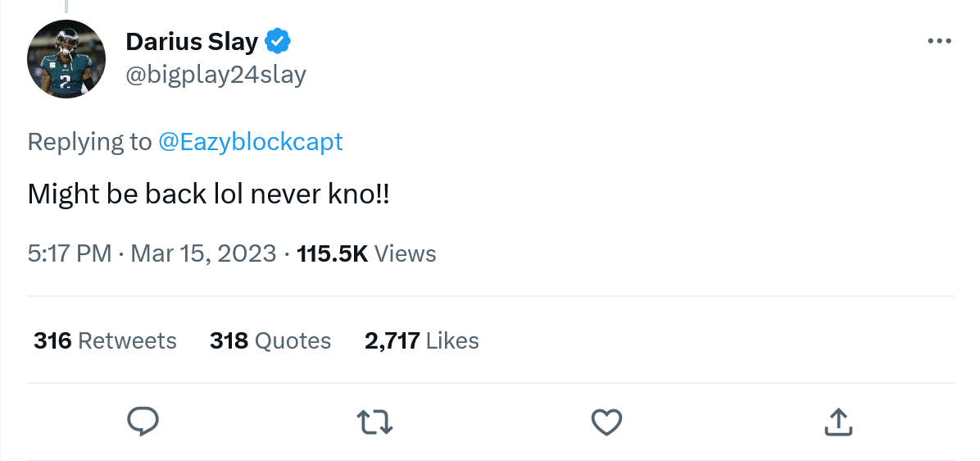Click the Mar 15, 2023 date
The image size is (980, 461).
click(203, 253)
